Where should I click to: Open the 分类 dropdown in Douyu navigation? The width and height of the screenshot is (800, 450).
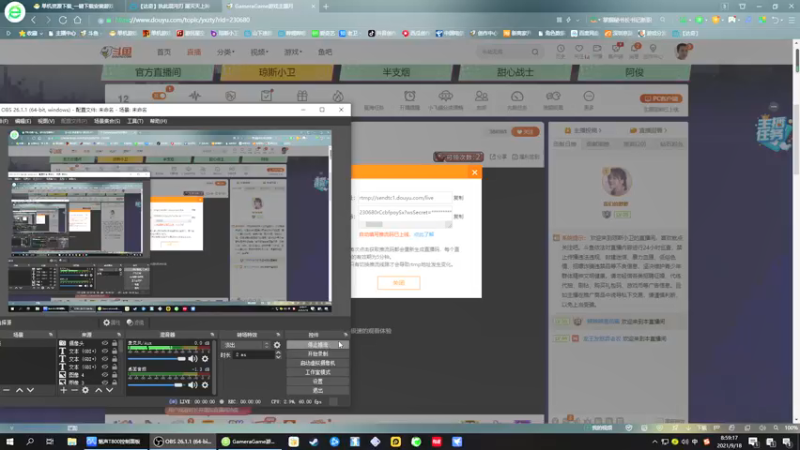tap(226, 52)
